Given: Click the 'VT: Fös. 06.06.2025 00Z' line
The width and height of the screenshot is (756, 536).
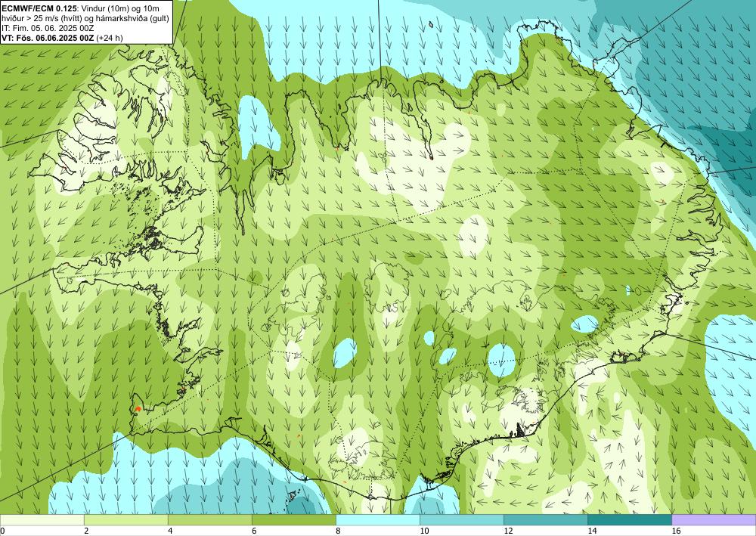Looking at the screenshot, I should (48, 38).
